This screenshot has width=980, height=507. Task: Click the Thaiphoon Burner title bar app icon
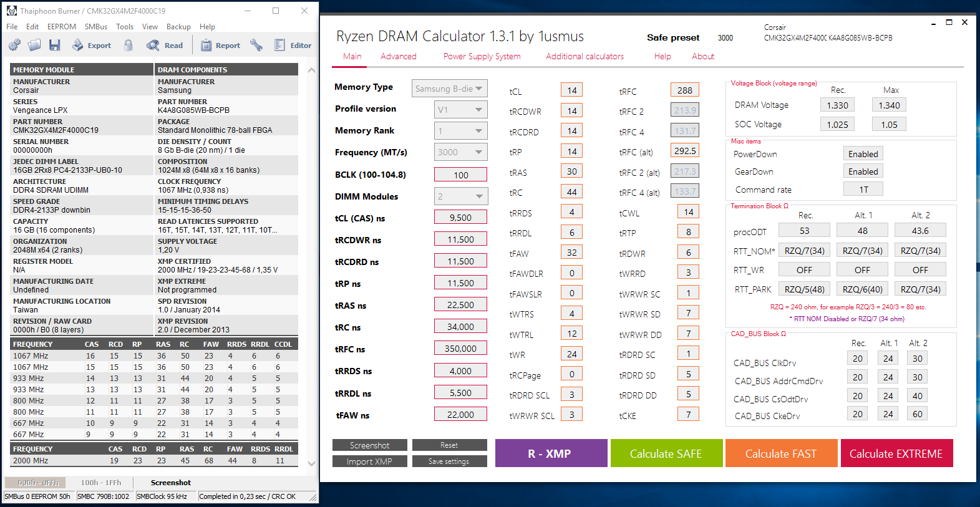point(12,11)
